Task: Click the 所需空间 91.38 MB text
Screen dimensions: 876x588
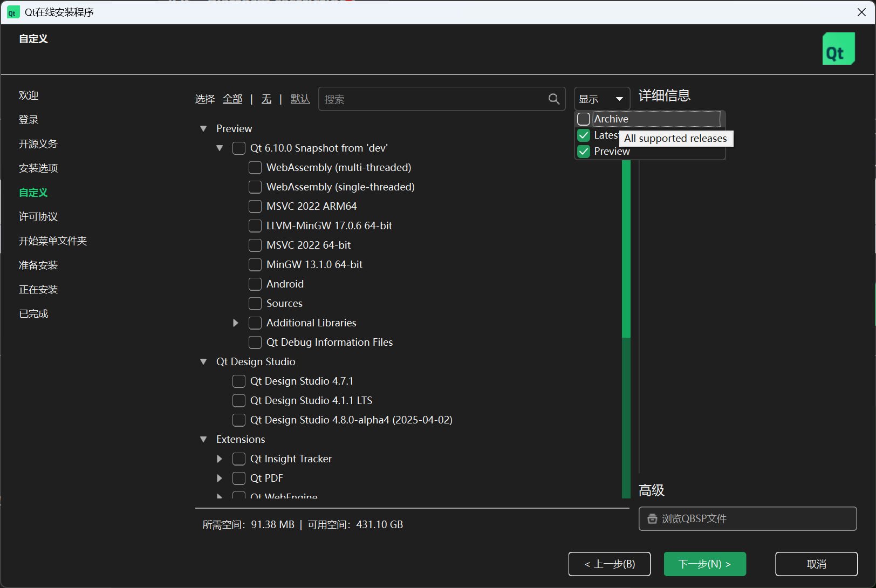Action: click(248, 524)
